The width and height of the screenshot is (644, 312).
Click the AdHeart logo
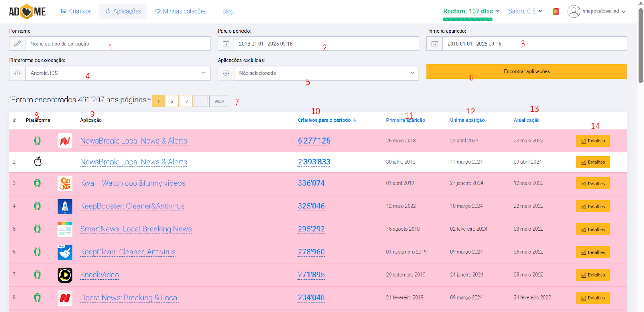tap(27, 12)
